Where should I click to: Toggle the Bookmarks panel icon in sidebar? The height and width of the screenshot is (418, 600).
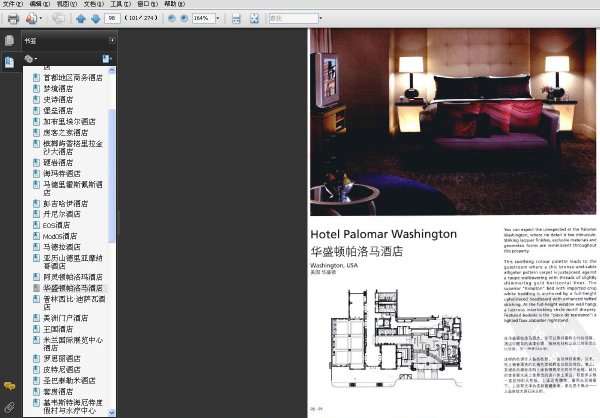[10, 62]
